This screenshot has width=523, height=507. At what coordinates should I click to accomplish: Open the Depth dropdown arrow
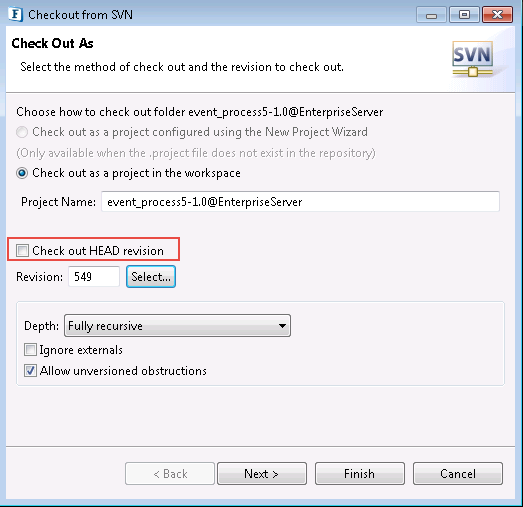(282, 326)
